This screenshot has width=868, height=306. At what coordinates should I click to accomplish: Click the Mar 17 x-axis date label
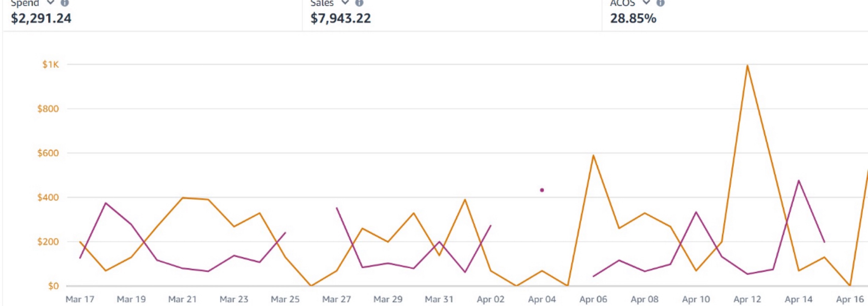[80, 299]
